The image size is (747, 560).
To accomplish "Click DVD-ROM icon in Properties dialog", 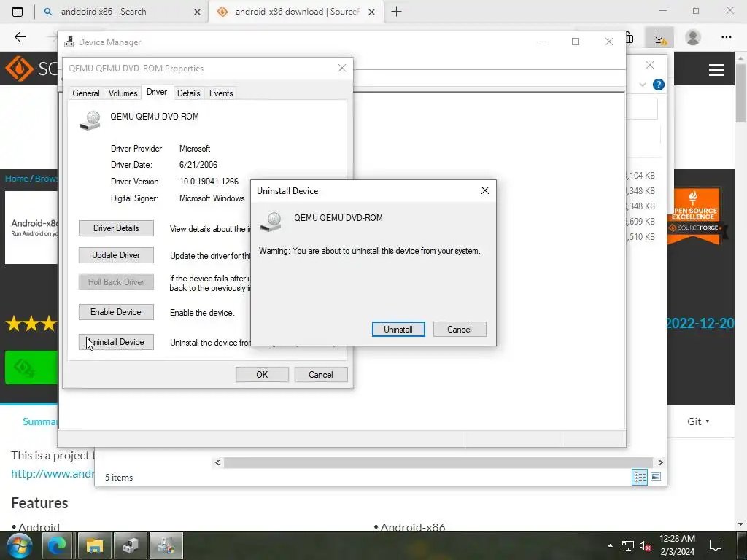I will [x=90, y=120].
